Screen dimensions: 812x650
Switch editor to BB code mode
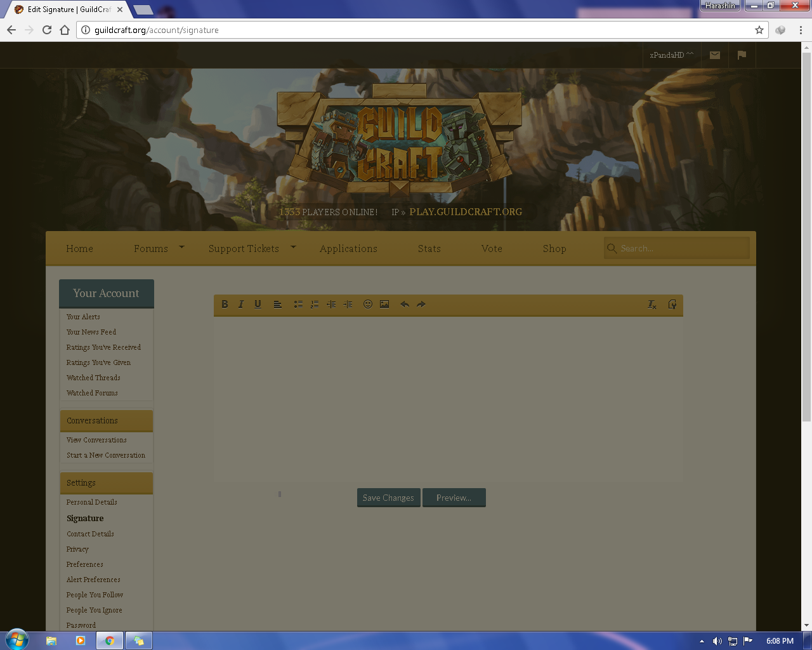tap(672, 305)
